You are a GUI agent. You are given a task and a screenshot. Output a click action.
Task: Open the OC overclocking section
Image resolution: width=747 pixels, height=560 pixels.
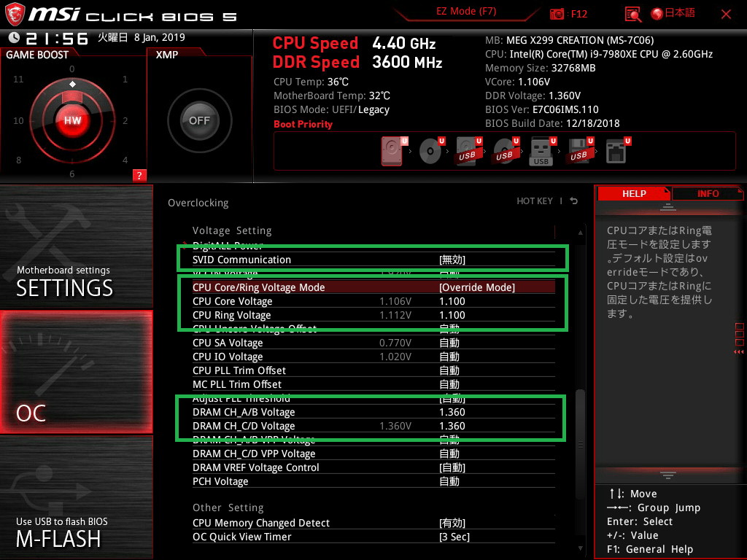[76, 373]
